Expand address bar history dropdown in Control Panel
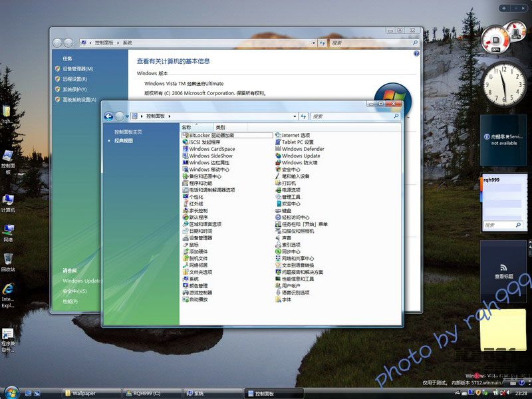 coord(295,116)
